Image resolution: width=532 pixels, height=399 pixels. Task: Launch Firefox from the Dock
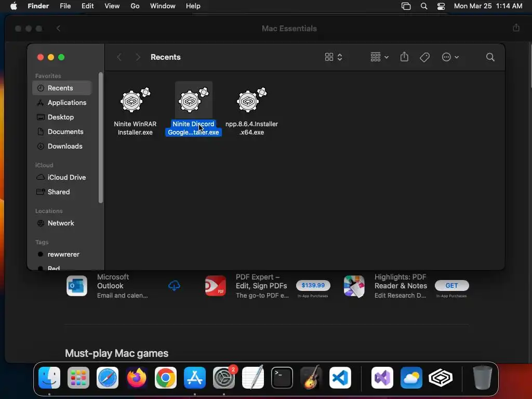click(x=137, y=378)
